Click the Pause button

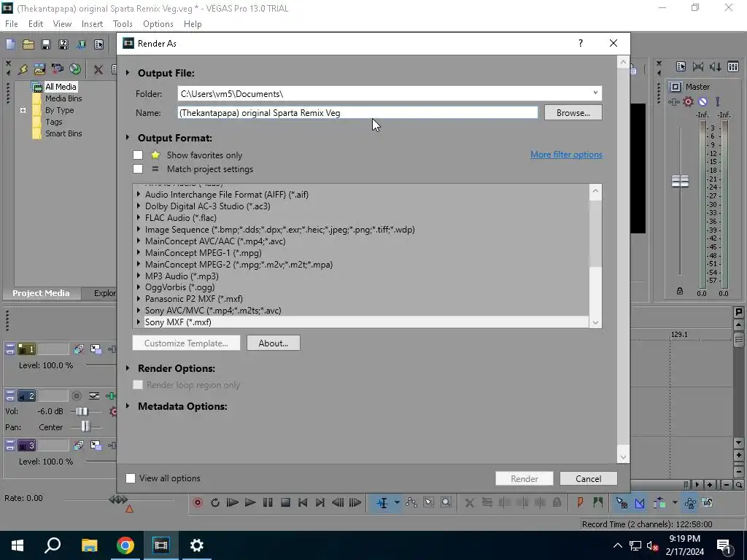tap(268, 502)
